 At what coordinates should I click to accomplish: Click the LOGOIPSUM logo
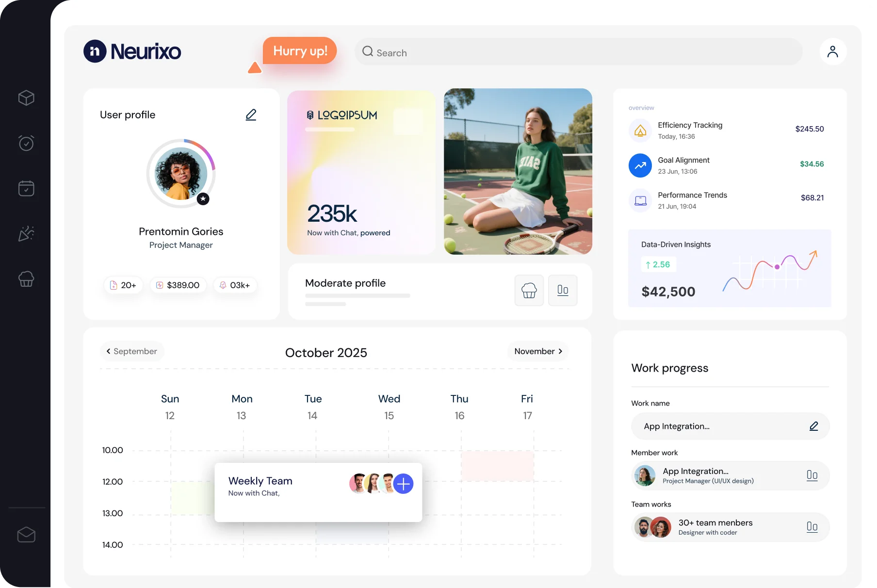click(342, 115)
